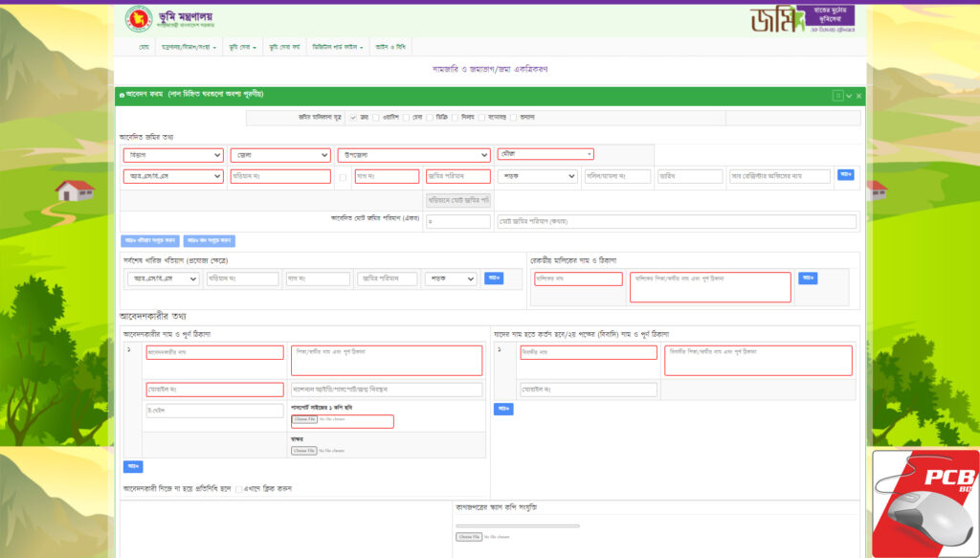The height and width of the screenshot is (558, 980).
Task: Click 'Choose File' for passport size photo
Action: coord(304,420)
